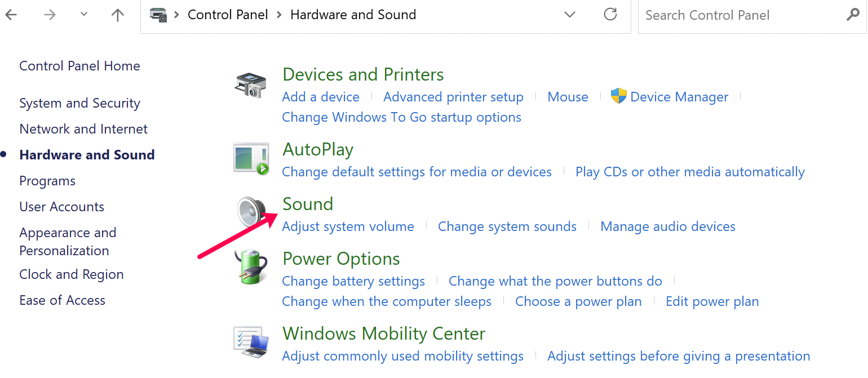868x378 pixels.
Task: Select System and Security in sidebar
Action: click(x=79, y=103)
